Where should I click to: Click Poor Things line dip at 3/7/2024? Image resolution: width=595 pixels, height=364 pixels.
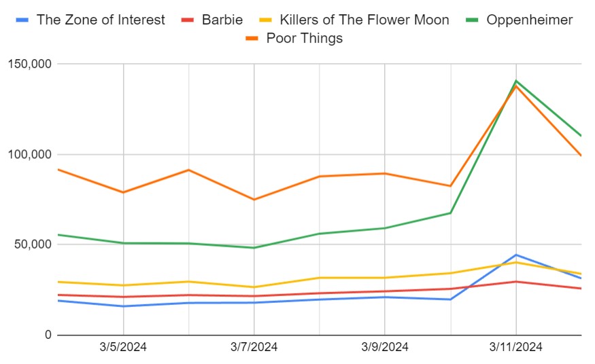(254, 200)
